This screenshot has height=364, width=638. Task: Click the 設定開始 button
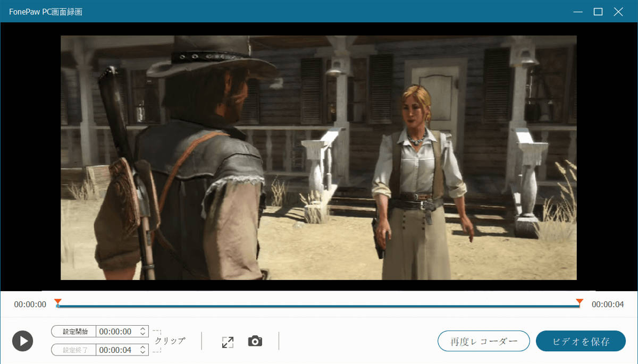(74, 332)
